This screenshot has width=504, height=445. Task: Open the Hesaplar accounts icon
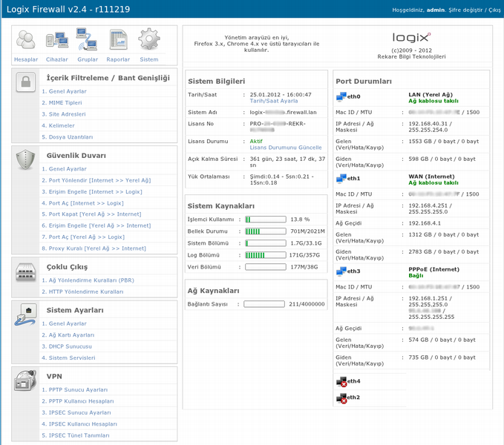coord(26,40)
